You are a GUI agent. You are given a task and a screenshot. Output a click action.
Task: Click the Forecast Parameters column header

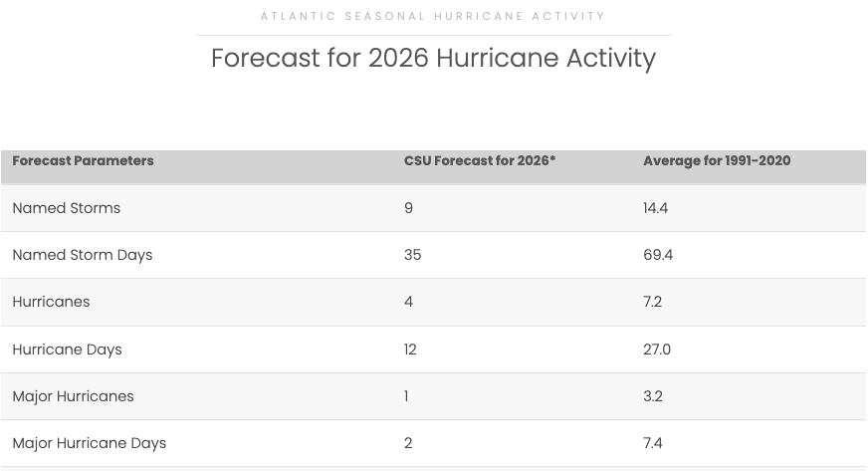(83, 161)
